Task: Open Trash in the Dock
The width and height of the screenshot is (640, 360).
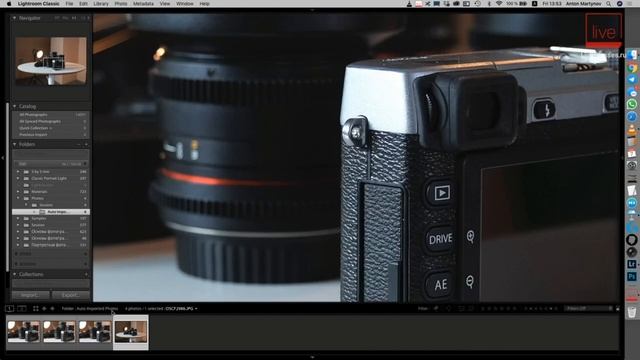Action: click(x=632, y=312)
